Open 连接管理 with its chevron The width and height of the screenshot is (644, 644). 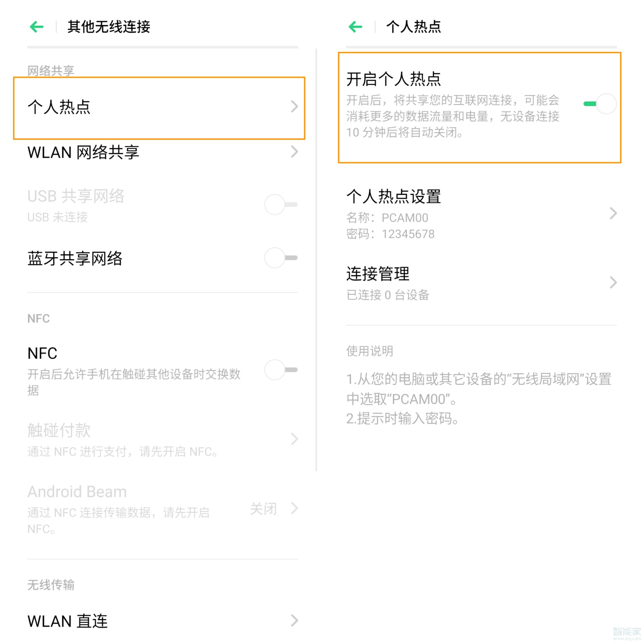click(x=613, y=283)
